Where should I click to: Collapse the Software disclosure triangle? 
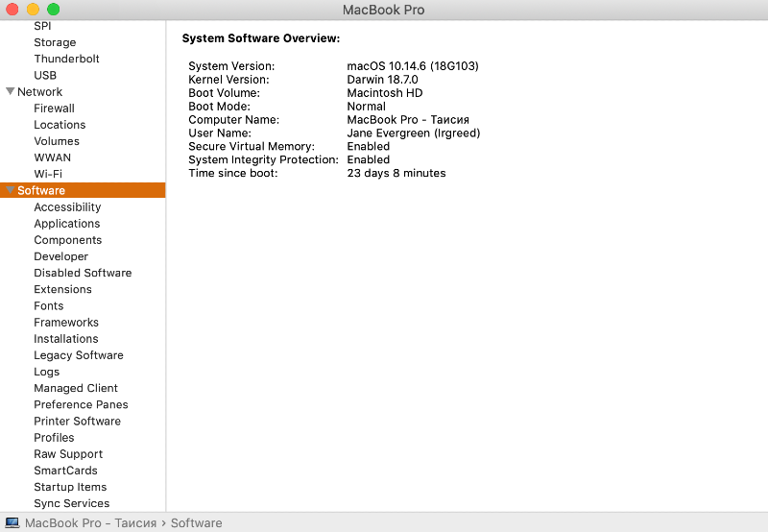pyautogui.click(x=10, y=190)
